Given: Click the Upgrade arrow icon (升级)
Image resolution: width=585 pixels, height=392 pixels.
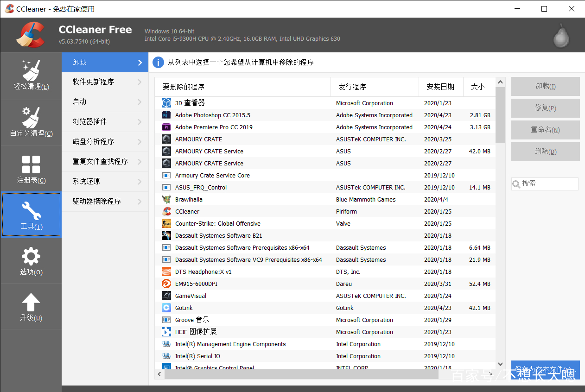Looking at the screenshot, I should click(x=31, y=303).
